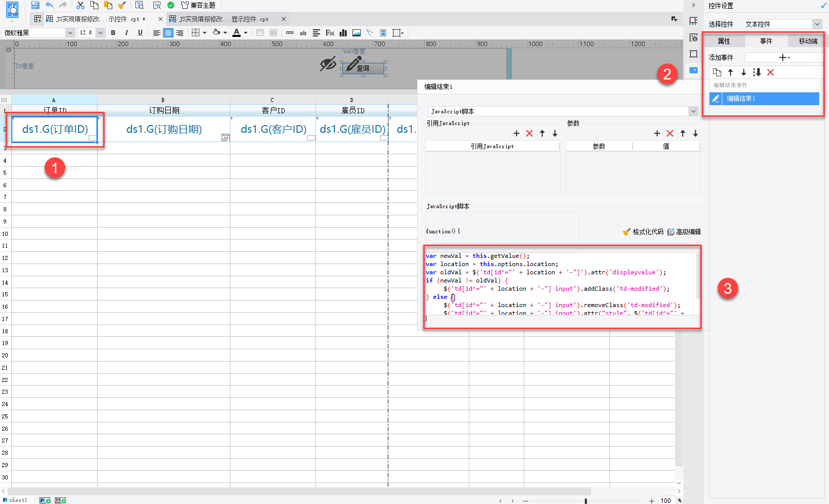This screenshot has width=829, height=504.
Task: Click the sort events icon
Action: 757,72
